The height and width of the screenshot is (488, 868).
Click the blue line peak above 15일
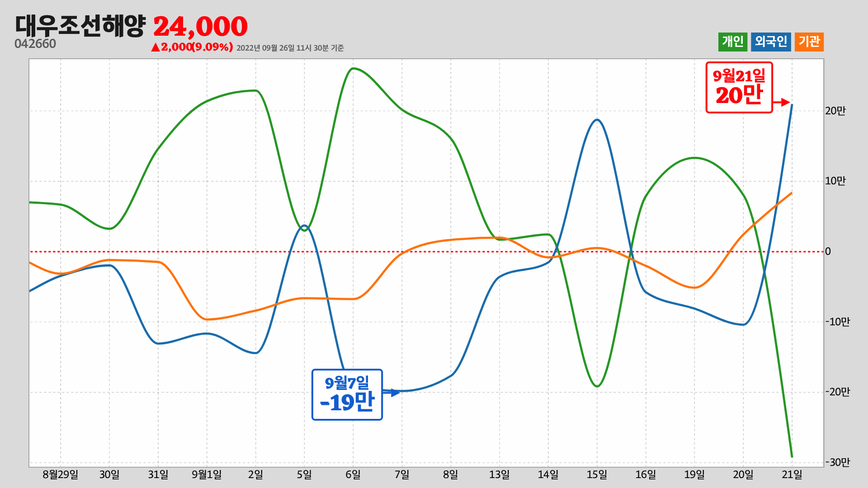point(597,120)
